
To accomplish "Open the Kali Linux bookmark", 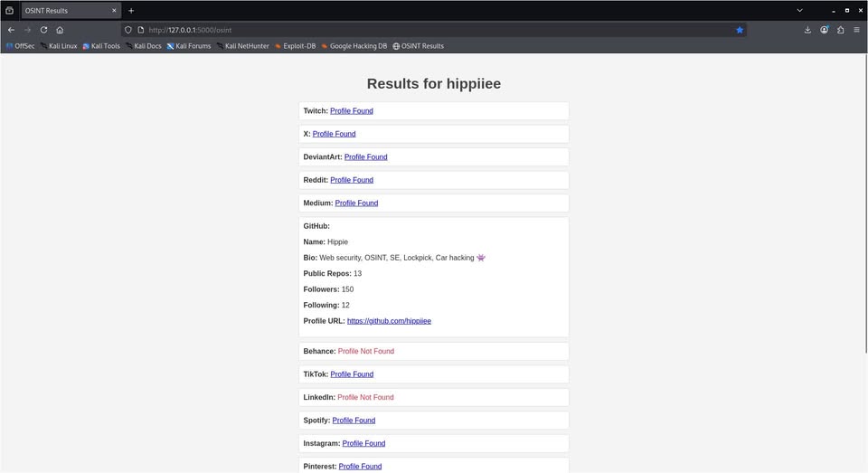I will pos(59,46).
